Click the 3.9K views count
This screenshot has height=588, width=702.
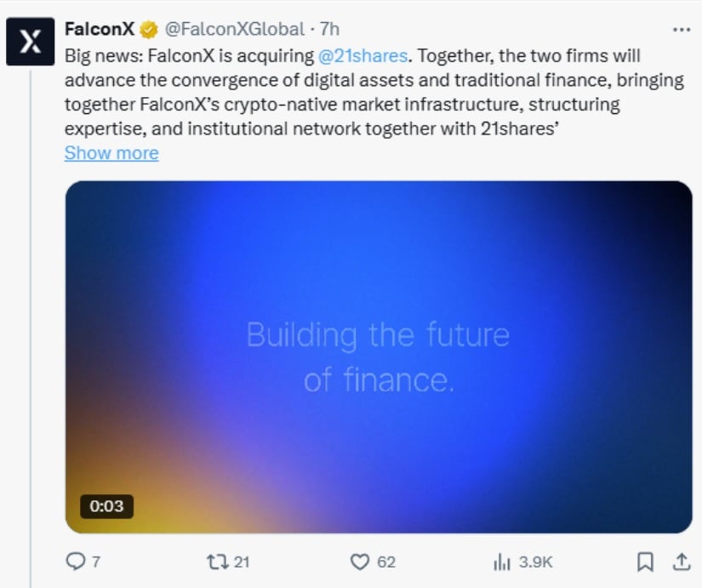point(535,562)
